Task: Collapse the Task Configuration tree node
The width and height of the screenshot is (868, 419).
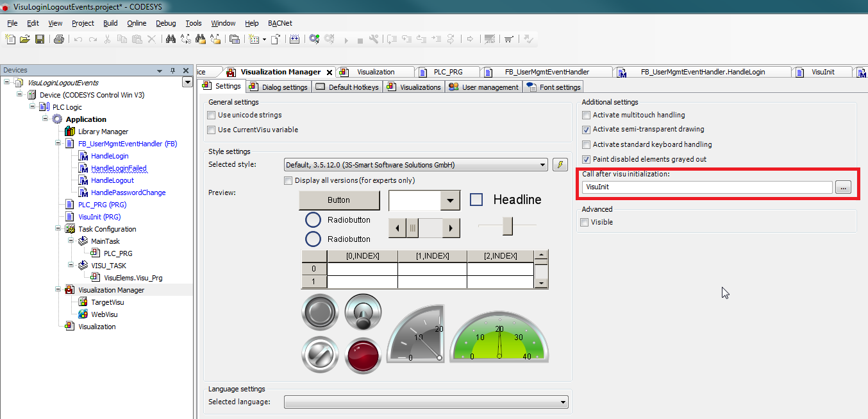Action: 58,229
